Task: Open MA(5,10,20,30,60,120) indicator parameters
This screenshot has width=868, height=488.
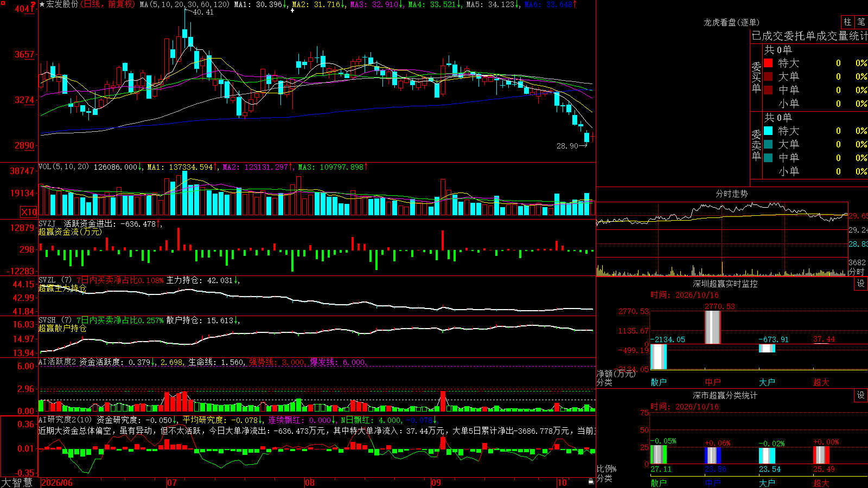Action: pos(184,4)
